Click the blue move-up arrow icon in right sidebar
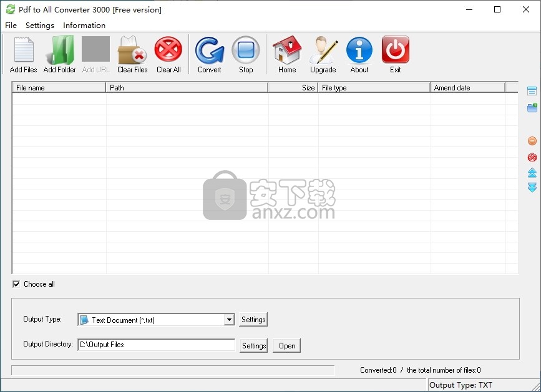Image resolution: width=541 pixels, height=392 pixels. coord(532,173)
